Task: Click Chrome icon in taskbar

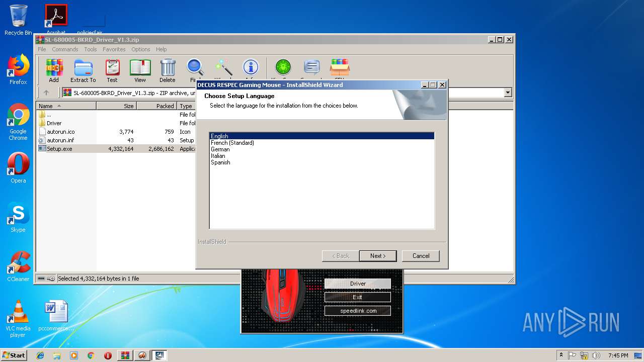Action: coord(91,355)
